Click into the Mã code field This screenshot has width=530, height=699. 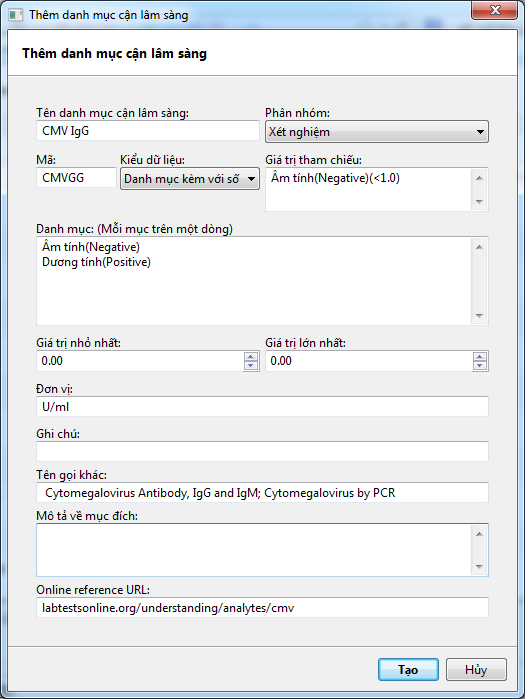click(x=76, y=177)
